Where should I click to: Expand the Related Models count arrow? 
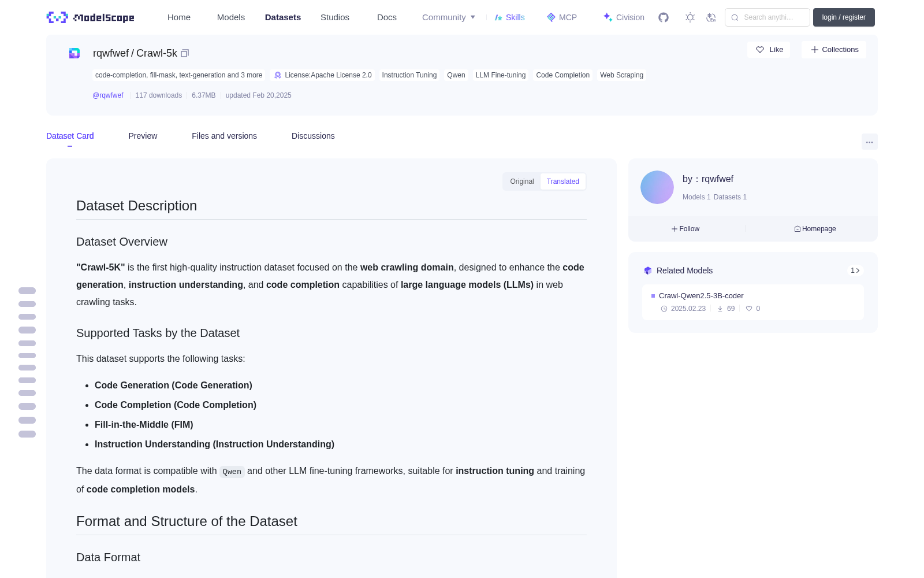(855, 271)
